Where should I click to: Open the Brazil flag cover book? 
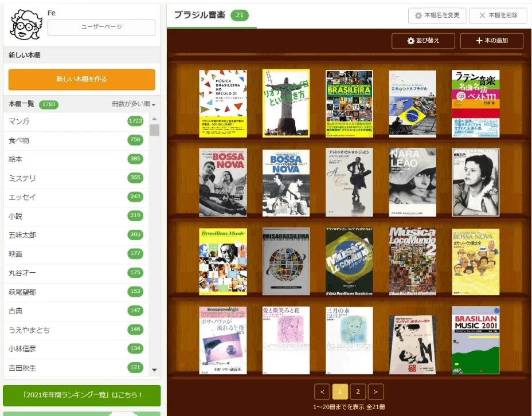click(x=412, y=104)
